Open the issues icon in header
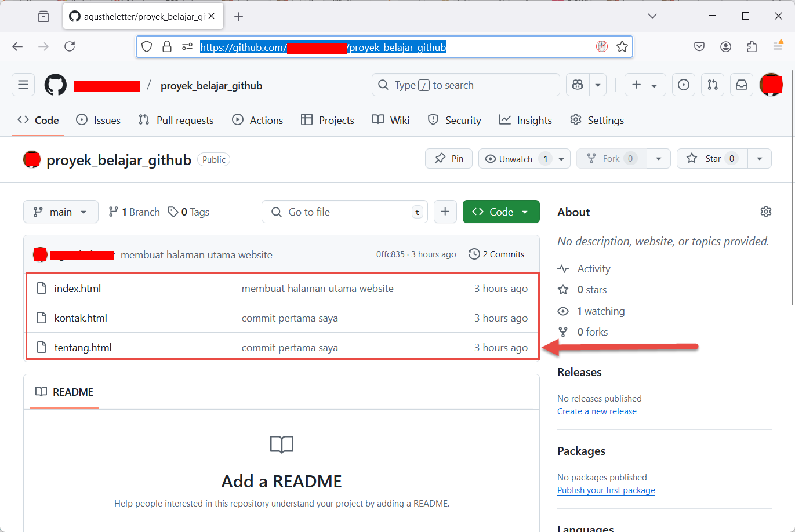Viewport: 795px width, 532px height. click(684, 85)
